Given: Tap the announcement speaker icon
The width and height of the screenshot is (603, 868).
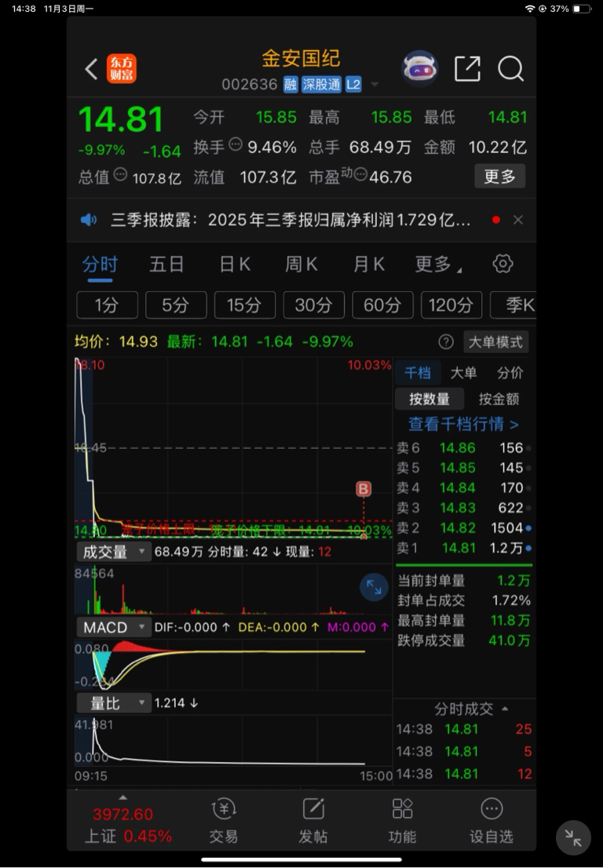Looking at the screenshot, I should [x=89, y=220].
